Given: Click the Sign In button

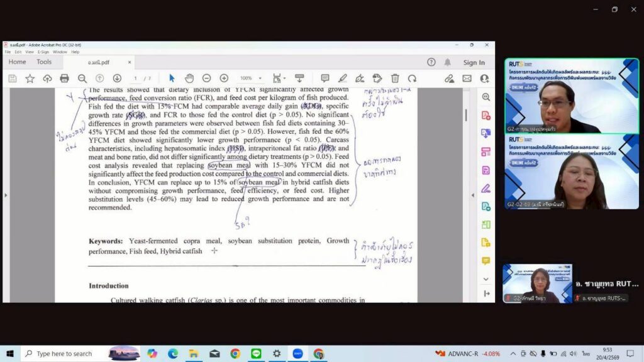Looking at the screenshot, I should 474,62.
